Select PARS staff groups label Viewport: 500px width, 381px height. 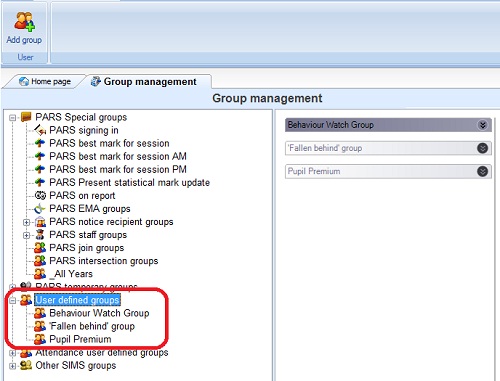point(88,235)
